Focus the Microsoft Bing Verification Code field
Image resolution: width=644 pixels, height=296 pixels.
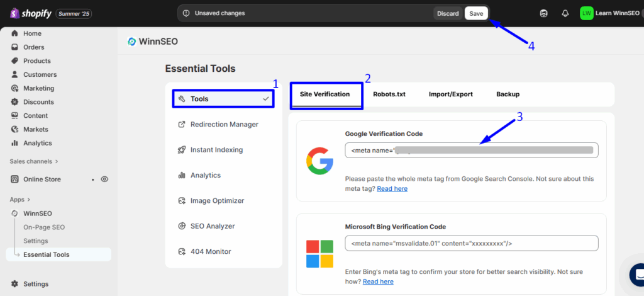[472, 243]
